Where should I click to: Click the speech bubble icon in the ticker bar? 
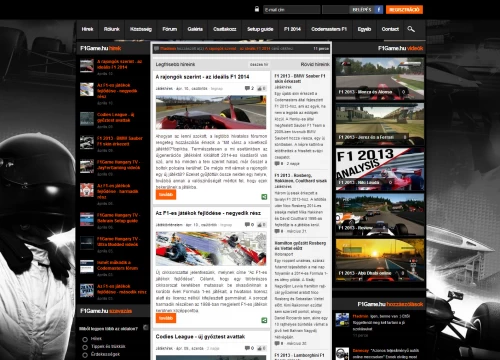click(156, 49)
